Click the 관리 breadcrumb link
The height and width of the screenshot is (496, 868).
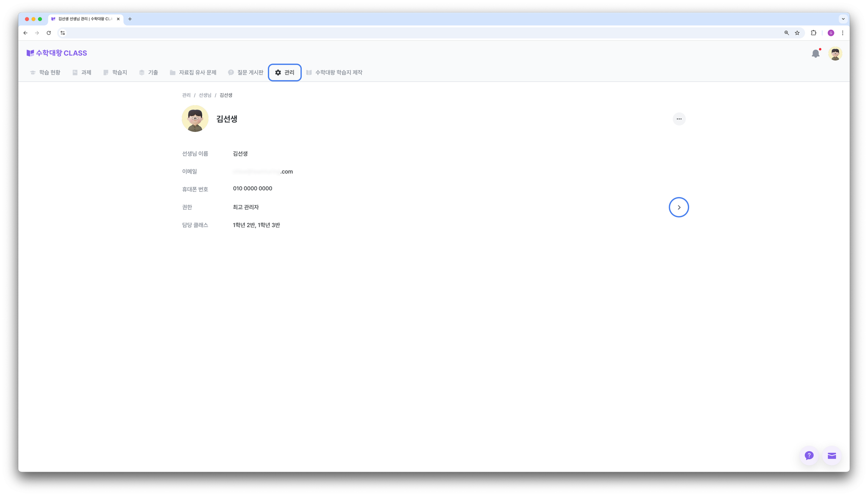[x=186, y=95]
